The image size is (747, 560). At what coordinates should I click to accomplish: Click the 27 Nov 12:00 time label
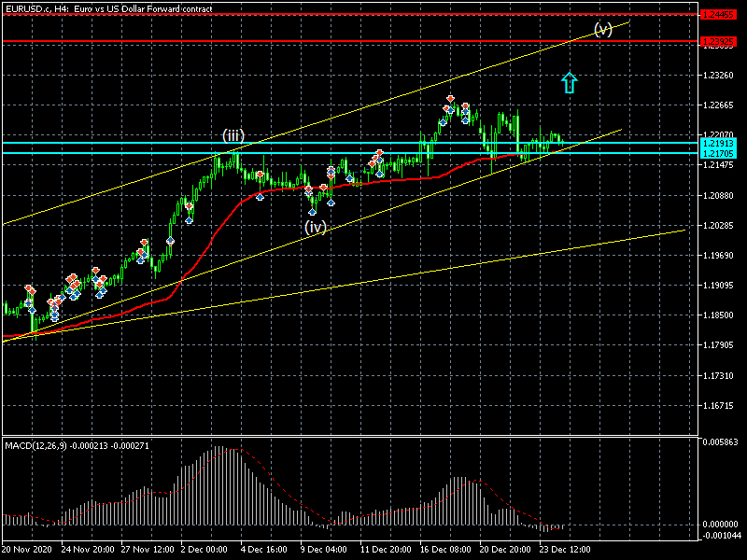click(146, 550)
